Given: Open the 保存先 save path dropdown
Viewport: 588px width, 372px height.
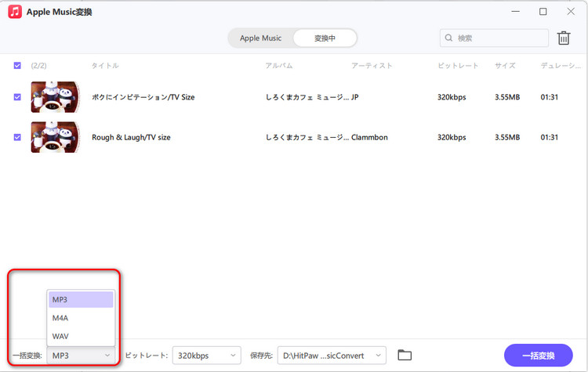Looking at the screenshot, I should [x=332, y=356].
